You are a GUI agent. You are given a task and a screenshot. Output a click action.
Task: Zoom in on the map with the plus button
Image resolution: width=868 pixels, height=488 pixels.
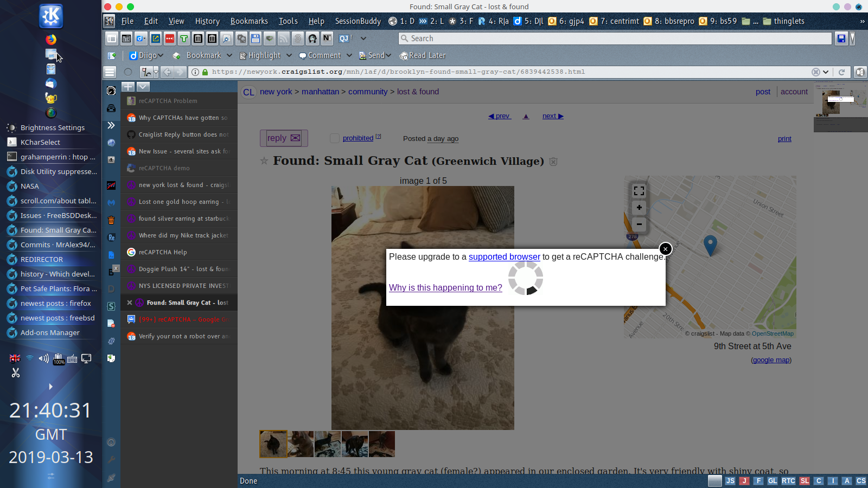pyautogui.click(x=639, y=208)
